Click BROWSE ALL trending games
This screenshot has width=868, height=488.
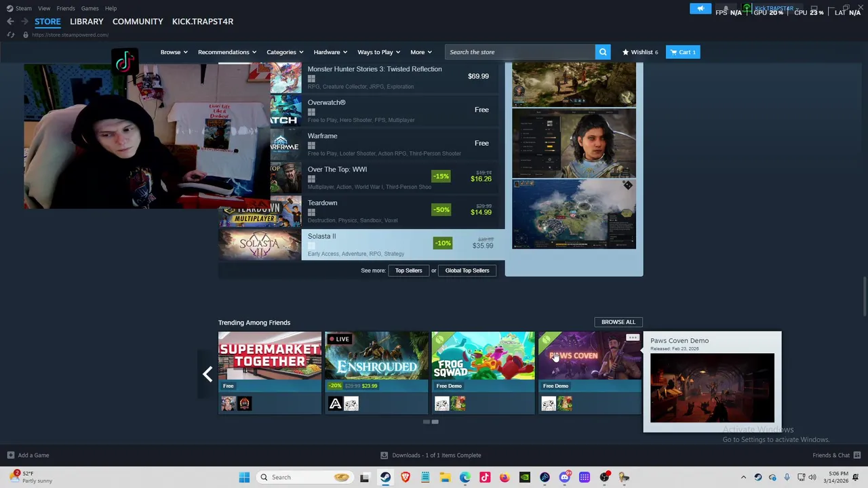[618, 322]
